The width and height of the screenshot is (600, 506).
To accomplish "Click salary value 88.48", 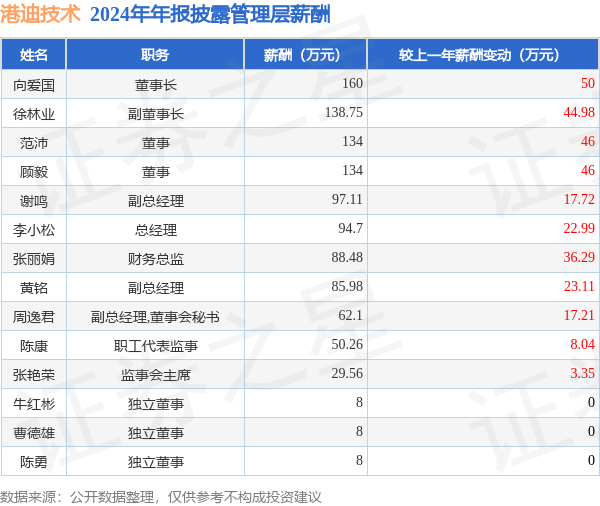I will pos(347,257).
